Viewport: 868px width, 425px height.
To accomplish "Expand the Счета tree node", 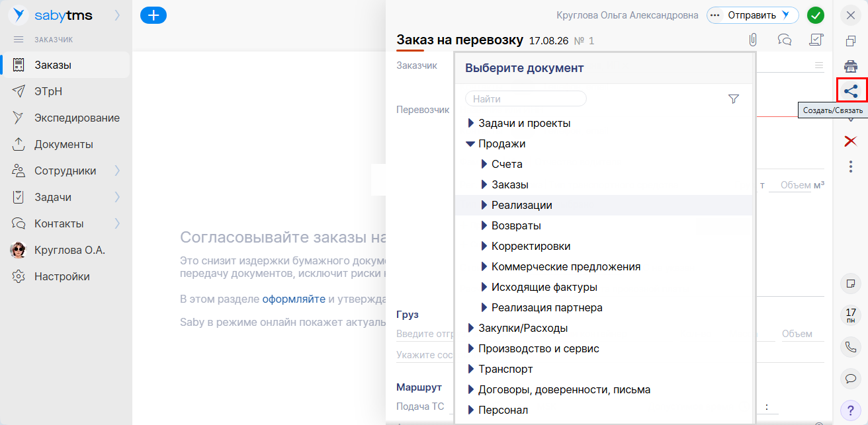I will click(484, 164).
